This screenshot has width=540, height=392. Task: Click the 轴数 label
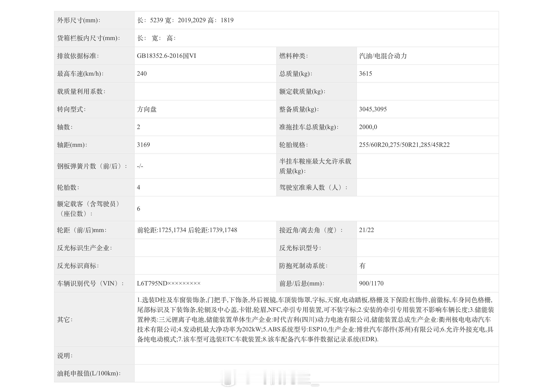pyautogui.click(x=65, y=127)
